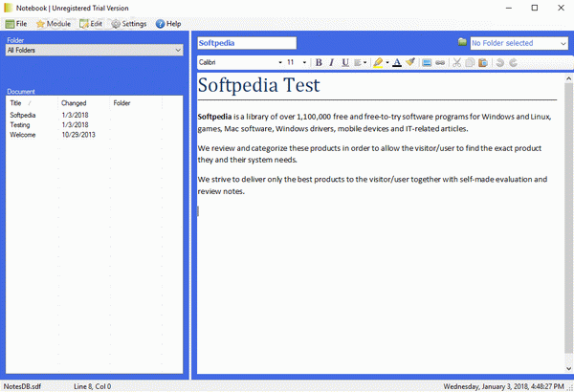Open the font size 11 dropdown

click(304, 62)
